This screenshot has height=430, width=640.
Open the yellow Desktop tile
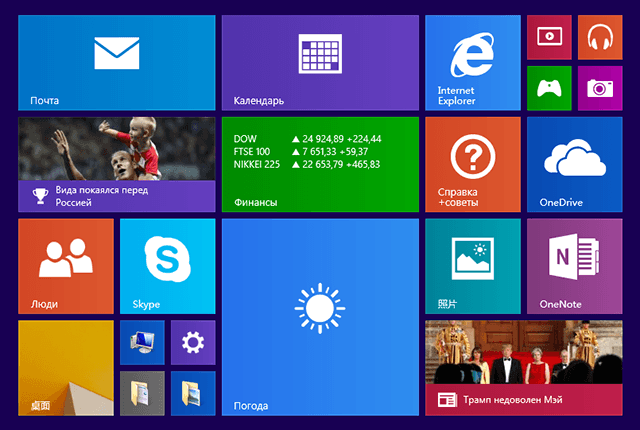point(66,368)
